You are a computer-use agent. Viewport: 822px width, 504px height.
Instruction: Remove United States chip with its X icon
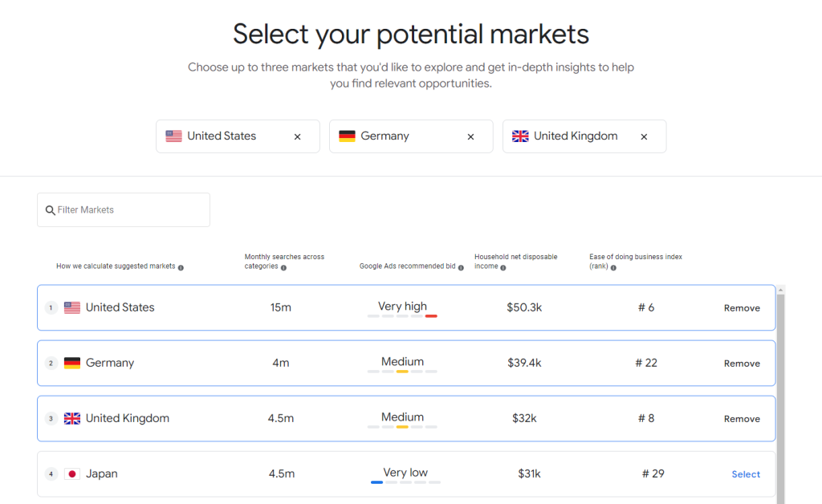(x=297, y=136)
